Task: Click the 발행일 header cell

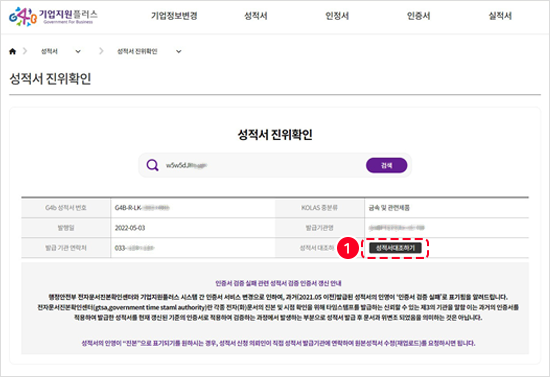Action: pyautogui.click(x=66, y=228)
